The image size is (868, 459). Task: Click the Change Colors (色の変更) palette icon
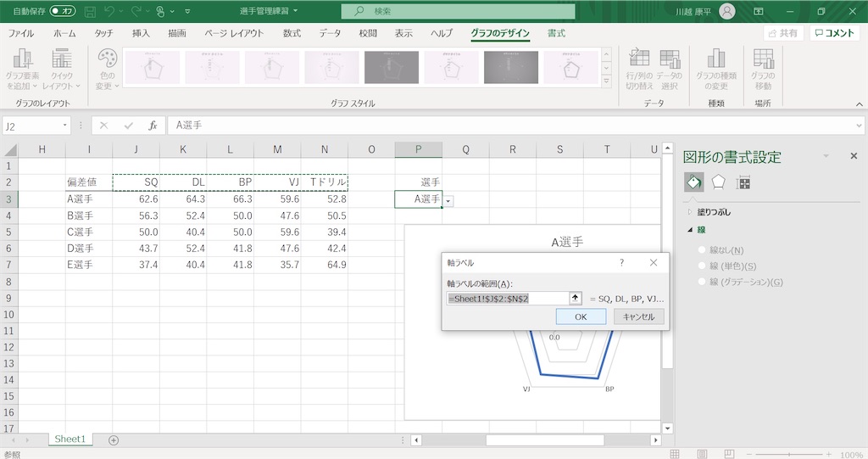coord(107,69)
